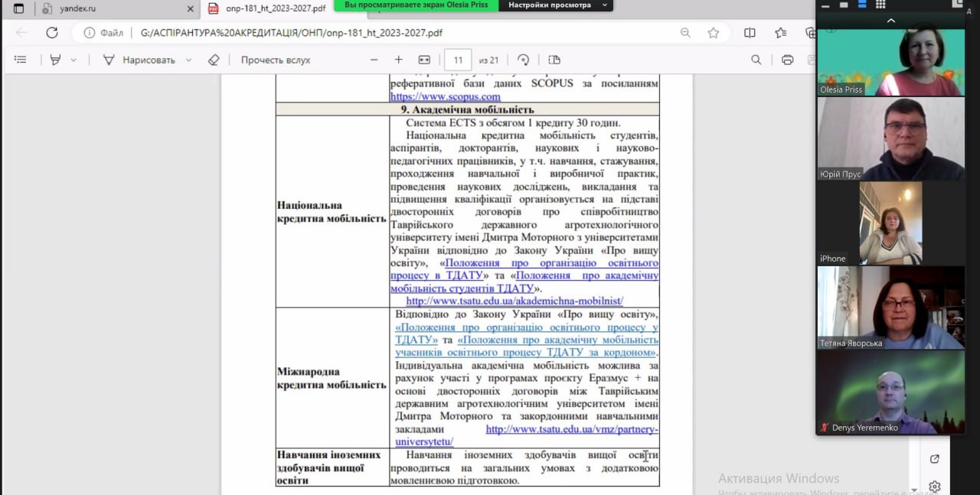Open the Нарисовать draw options dropdown
This screenshot has width=980, height=495.
click(188, 60)
